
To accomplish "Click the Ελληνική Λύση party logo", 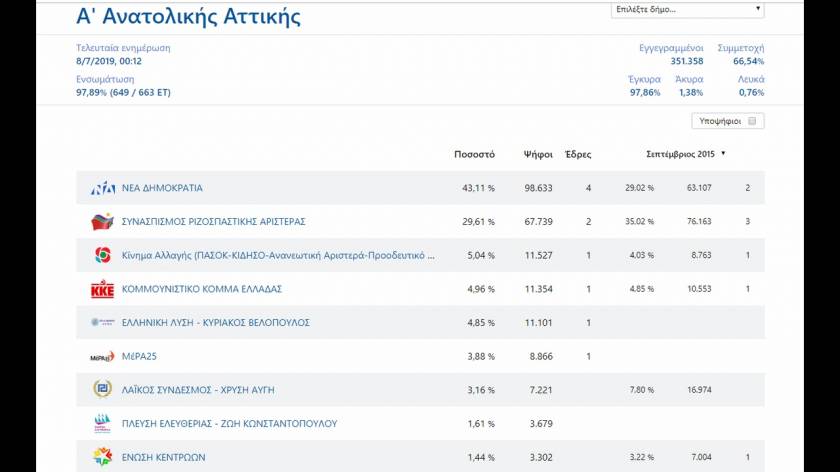I will click(x=103, y=323).
